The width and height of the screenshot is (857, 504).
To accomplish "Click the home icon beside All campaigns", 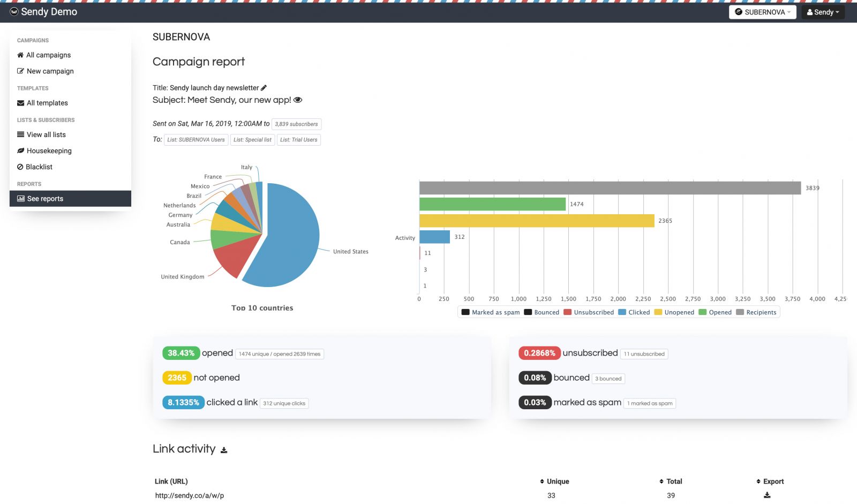I will [20, 55].
